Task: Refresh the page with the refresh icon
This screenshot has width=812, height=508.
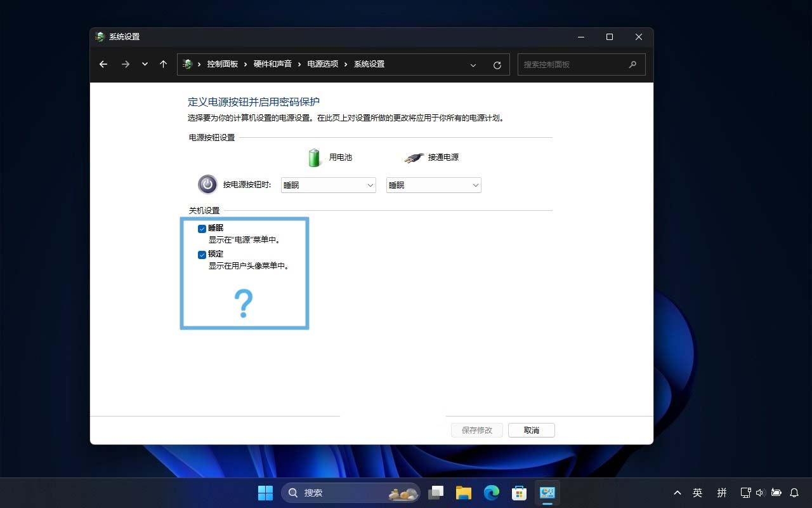Action: pyautogui.click(x=497, y=64)
